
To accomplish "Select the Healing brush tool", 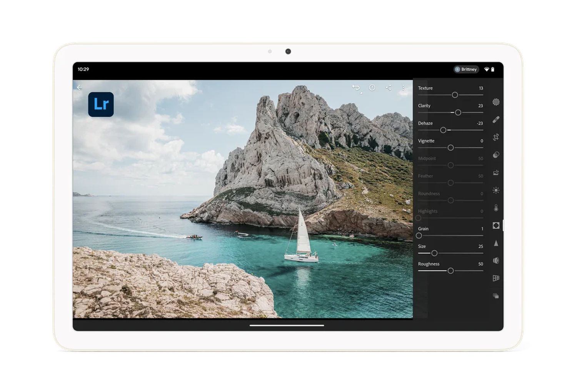I will (496, 120).
